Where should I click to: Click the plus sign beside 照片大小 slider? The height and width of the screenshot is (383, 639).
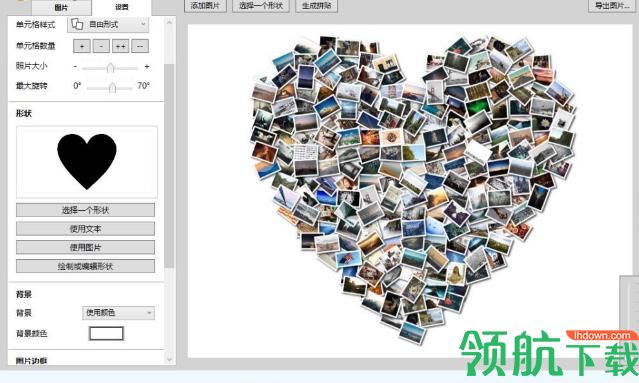click(147, 66)
